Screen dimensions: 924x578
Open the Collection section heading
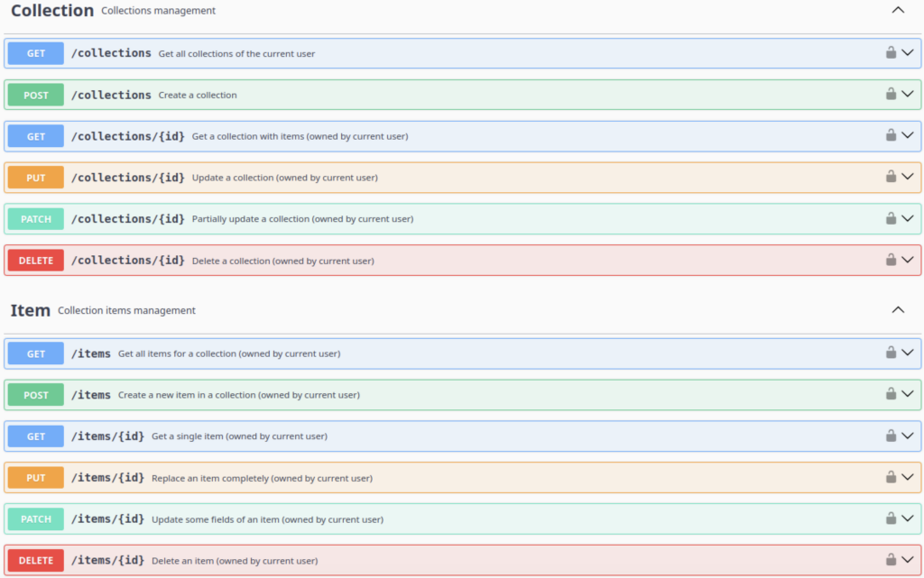[52, 11]
